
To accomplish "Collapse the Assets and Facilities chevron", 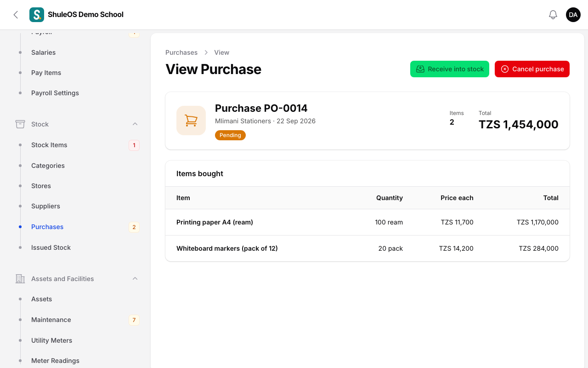I will 135,279.
